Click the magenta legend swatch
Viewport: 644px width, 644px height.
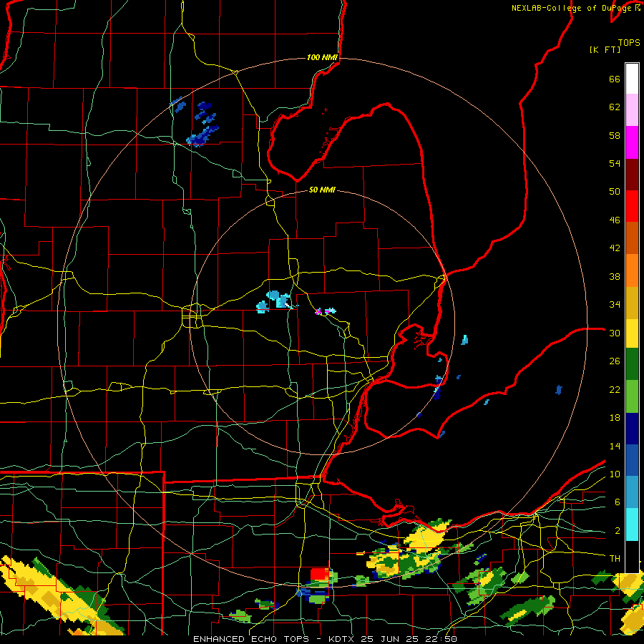pyautogui.click(x=632, y=142)
